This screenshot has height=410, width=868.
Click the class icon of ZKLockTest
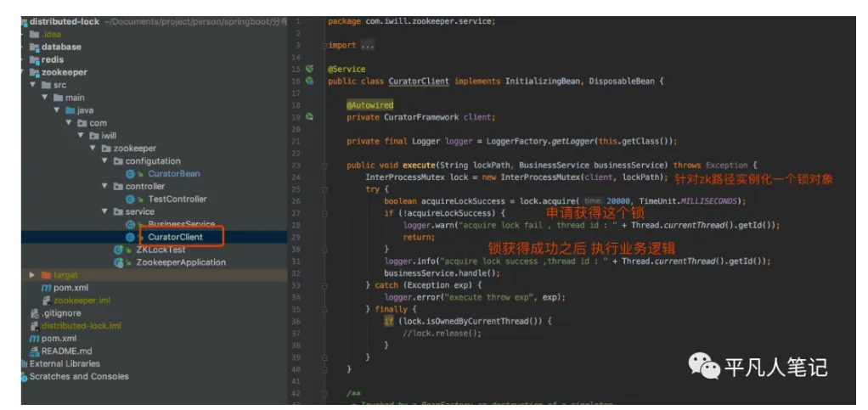tap(119, 250)
